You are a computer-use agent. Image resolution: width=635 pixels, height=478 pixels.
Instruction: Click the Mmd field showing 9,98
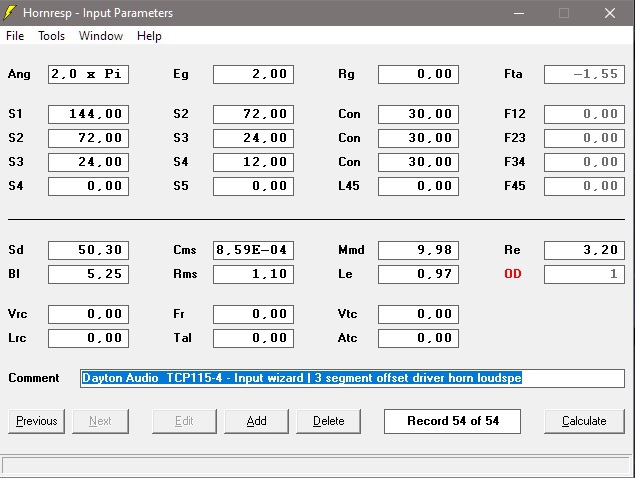(418, 250)
